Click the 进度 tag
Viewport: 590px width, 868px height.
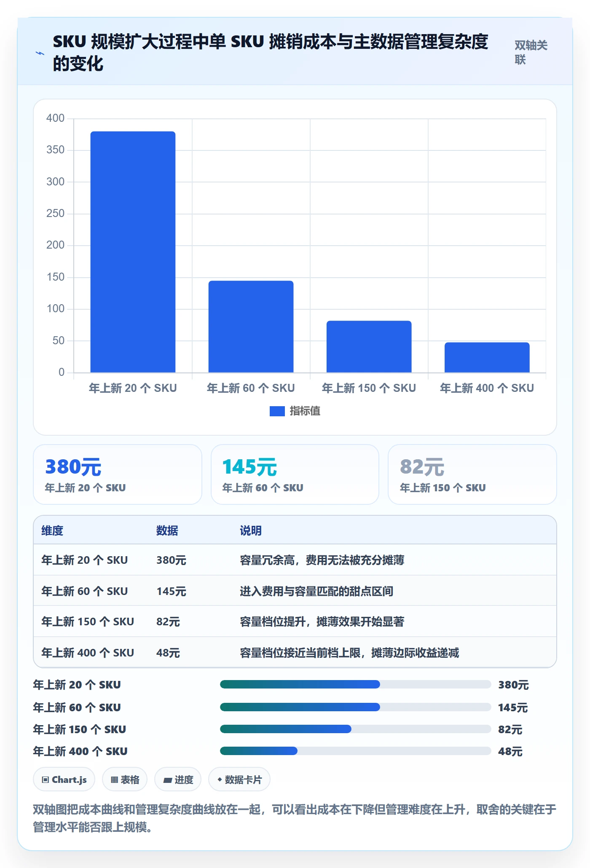click(x=178, y=780)
